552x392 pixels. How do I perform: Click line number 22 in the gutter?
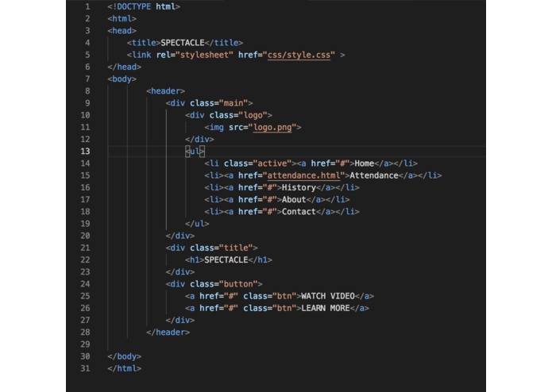click(85, 259)
